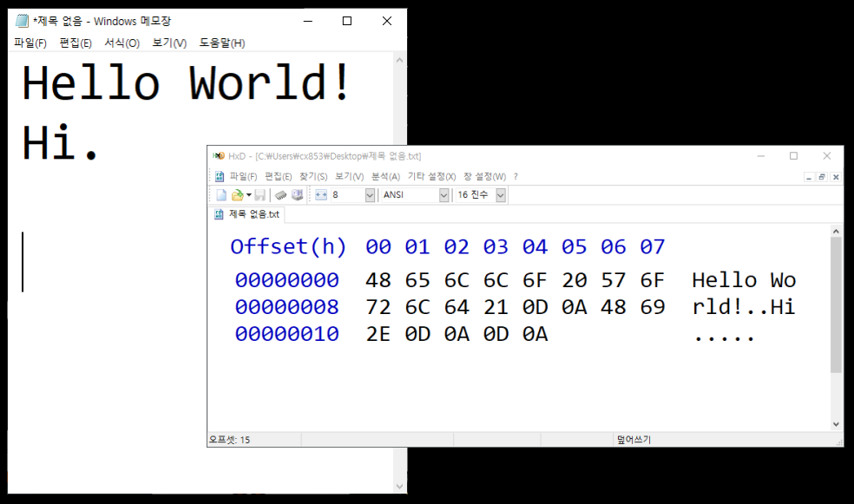Click the bytes-per-row width arrows icon

(x=321, y=195)
